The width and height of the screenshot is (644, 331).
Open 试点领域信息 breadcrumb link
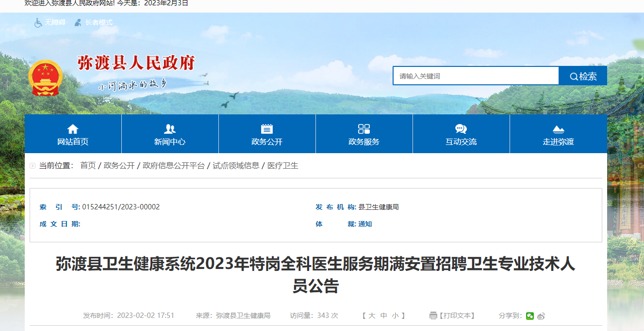(236, 166)
